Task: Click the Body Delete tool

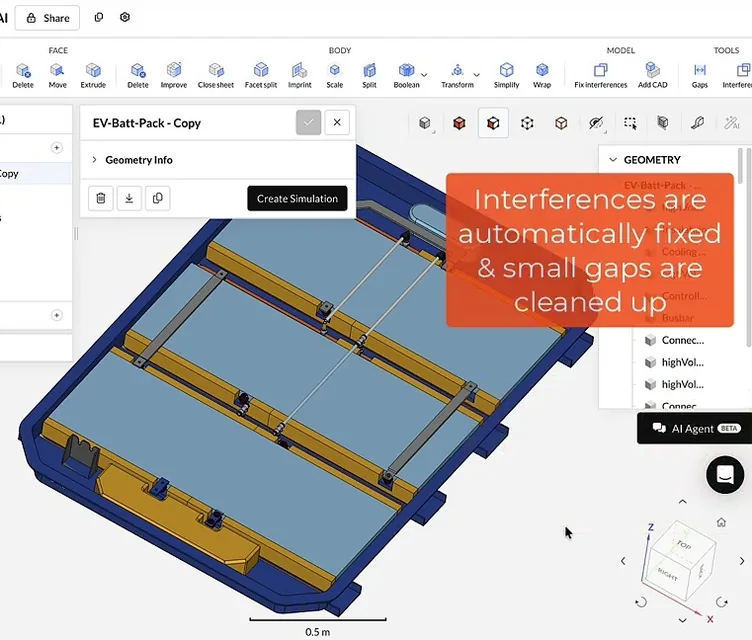Action: (138, 75)
